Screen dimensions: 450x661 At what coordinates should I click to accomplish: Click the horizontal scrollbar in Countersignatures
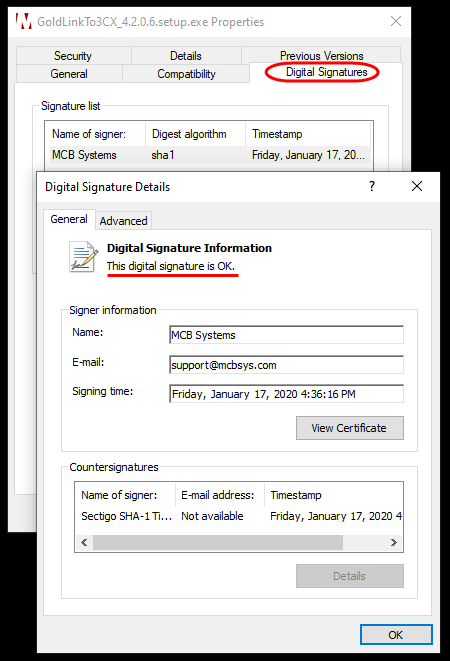[x=218, y=543]
